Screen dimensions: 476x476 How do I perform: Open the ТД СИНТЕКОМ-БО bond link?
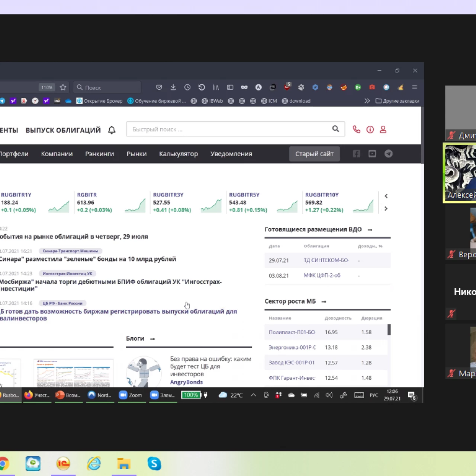[326, 260]
